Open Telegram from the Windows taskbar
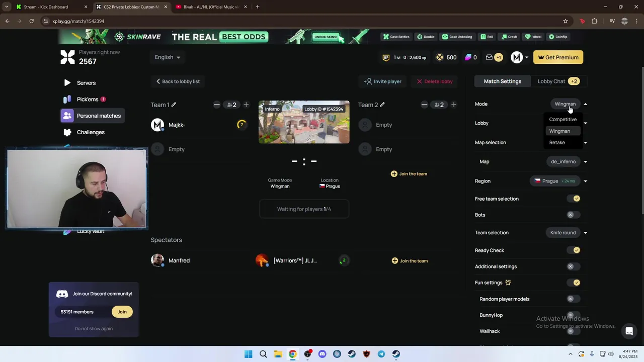The height and width of the screenshot is (362, 644). tap(381, 354)
